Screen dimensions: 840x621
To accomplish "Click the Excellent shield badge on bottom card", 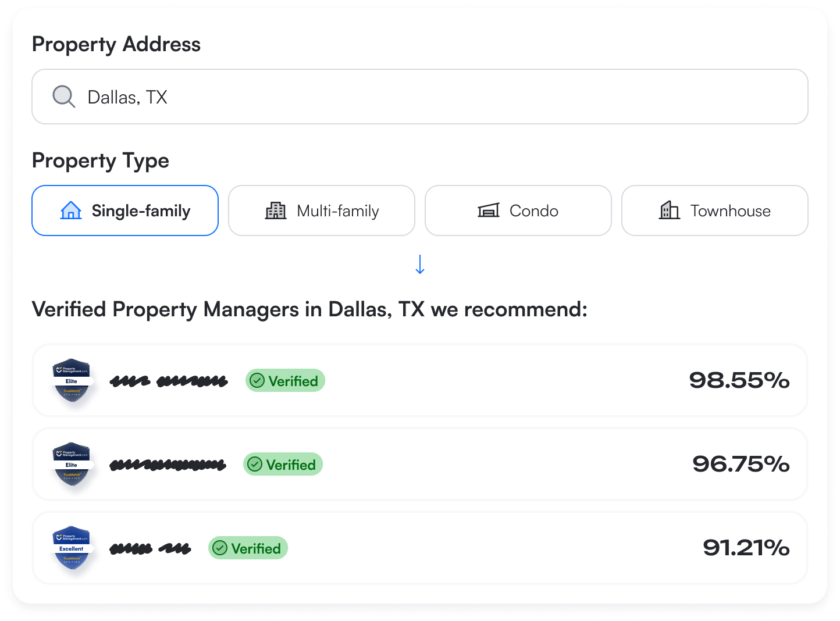I will (x=72, y=547).
